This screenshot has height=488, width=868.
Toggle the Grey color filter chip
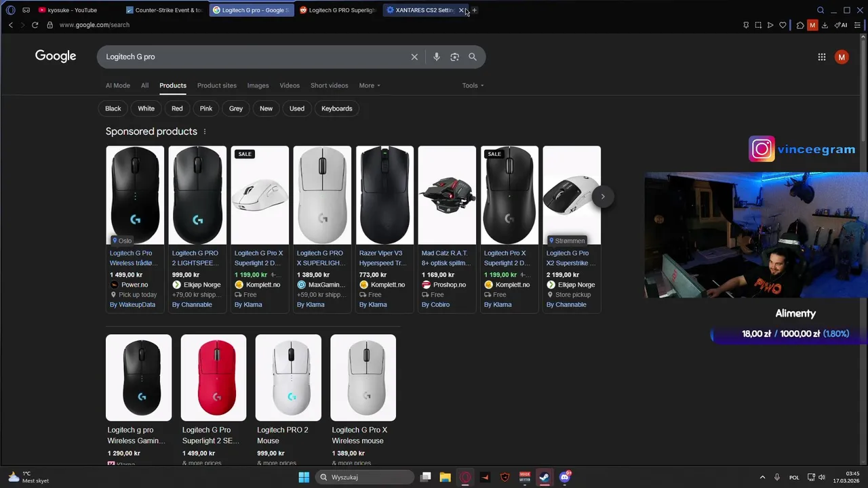click(236, 108)
